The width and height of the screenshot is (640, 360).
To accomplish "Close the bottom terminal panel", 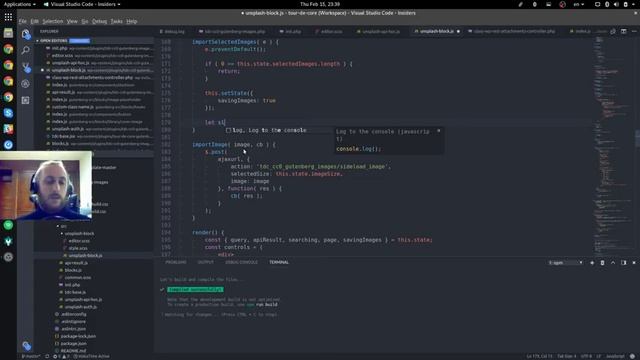I will 634,263.
